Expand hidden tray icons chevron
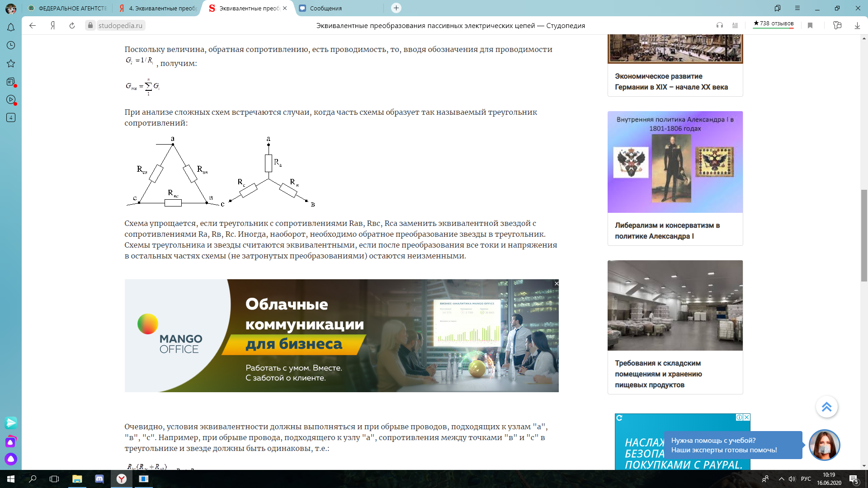 pyautogui.click(x=781, y=479)
